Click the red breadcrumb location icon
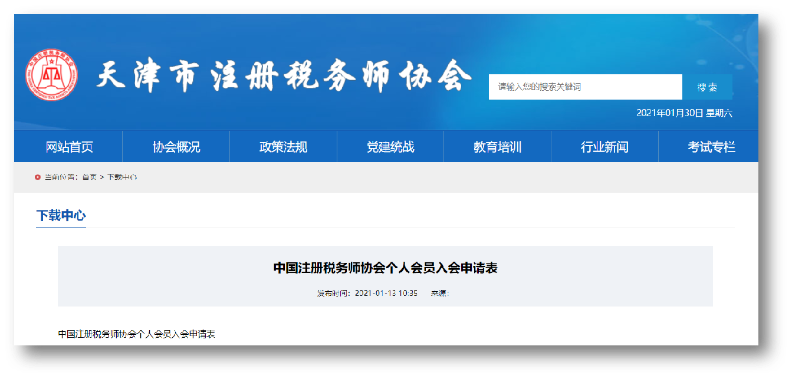Viewport: 792px width, 379px height. coord(37,177)
